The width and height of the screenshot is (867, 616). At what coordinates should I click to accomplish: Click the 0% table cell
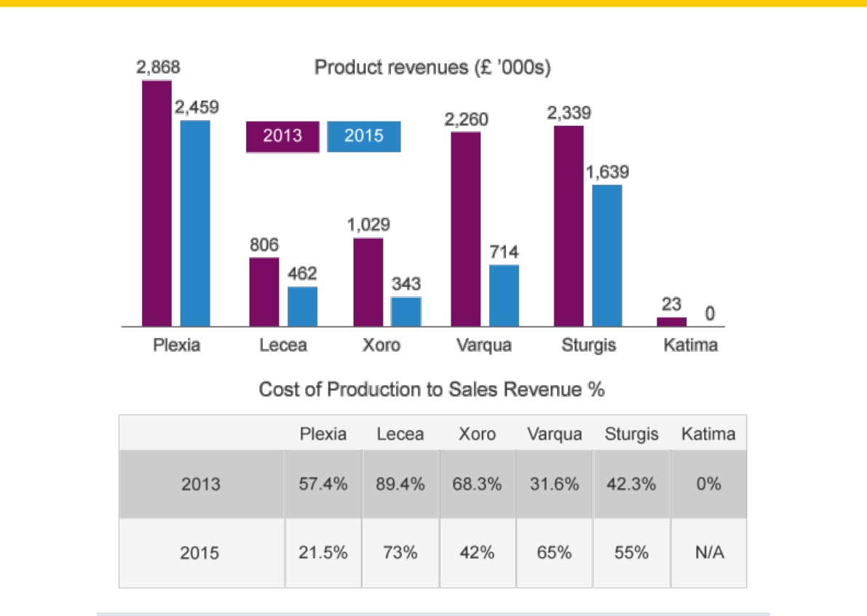click(709, 484)
